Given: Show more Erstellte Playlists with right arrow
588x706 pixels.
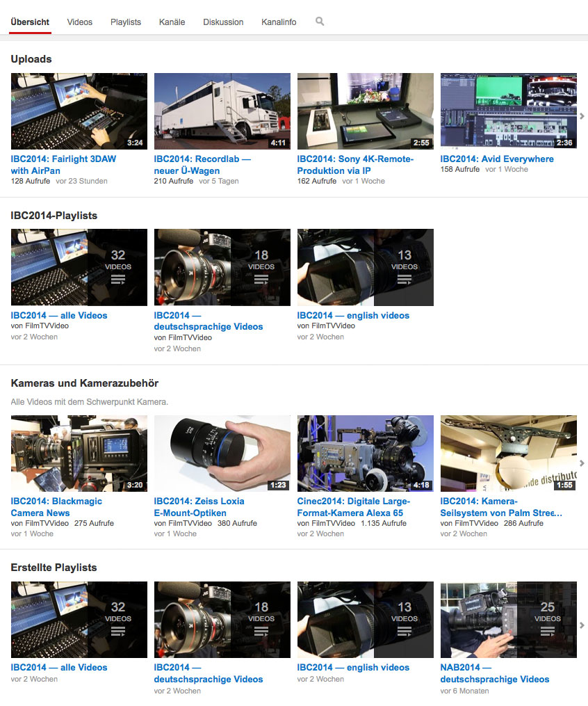Looking at the screenshot, I should (582, 625).
